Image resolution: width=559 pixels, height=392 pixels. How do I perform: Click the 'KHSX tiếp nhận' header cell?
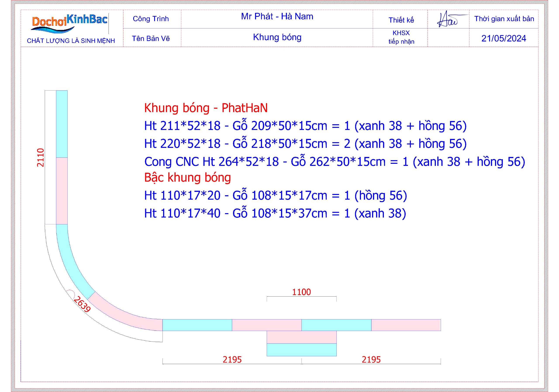pos(401,37)
